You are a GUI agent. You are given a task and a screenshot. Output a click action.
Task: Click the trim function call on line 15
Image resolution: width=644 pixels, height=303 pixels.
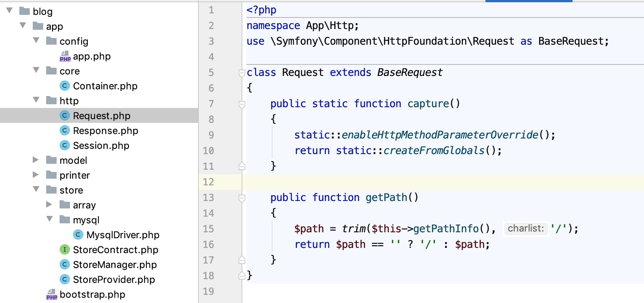354,229
